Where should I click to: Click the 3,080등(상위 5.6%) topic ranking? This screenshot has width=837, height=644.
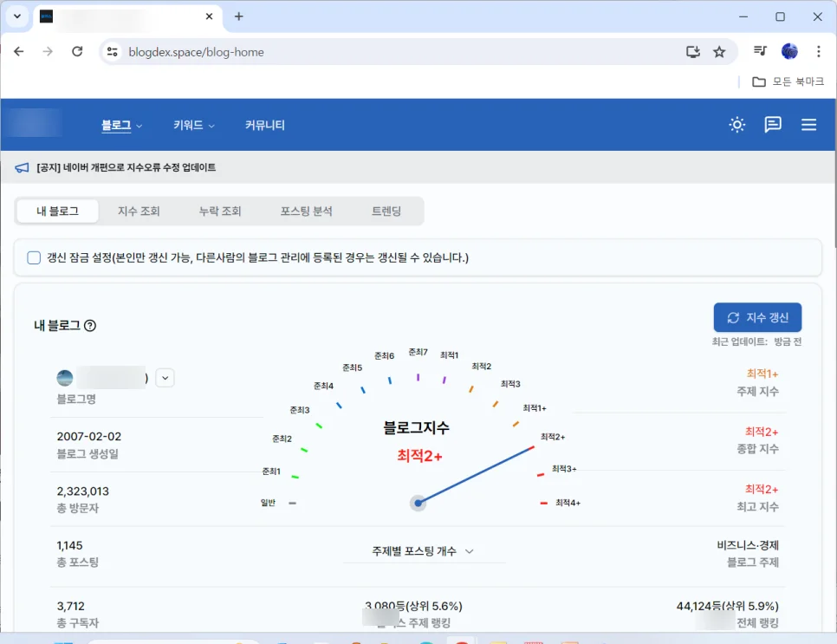coord(413,606)
